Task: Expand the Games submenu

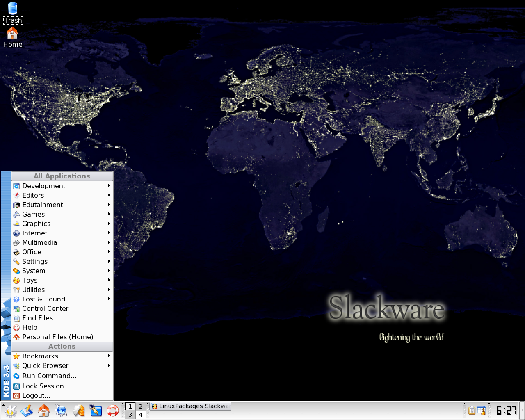Action: tap(62, 214)
